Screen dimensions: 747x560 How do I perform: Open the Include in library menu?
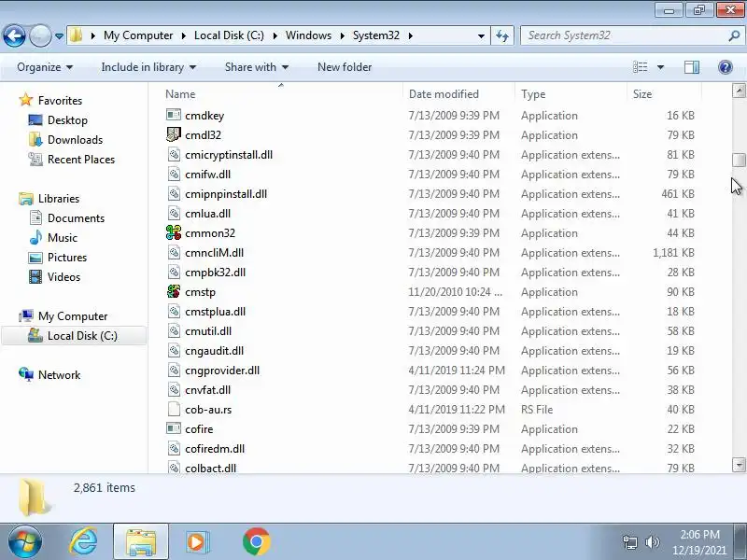(148, 67)
